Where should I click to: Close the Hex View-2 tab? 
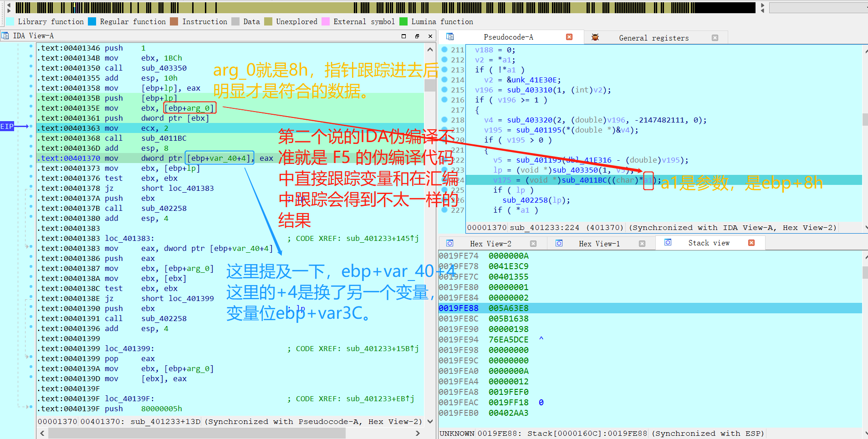click(x=533, y=244)
